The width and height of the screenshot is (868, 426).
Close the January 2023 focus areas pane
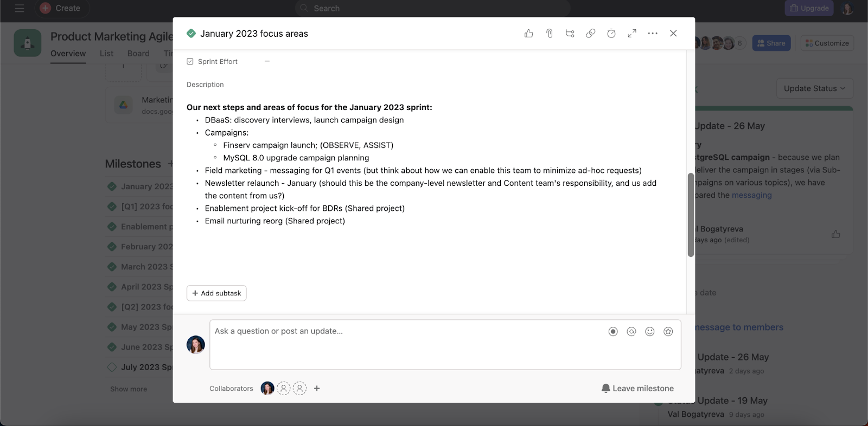click(673, 34)
